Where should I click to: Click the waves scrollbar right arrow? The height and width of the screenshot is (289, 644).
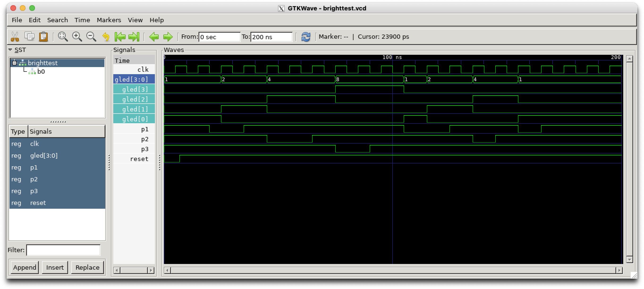619,270
